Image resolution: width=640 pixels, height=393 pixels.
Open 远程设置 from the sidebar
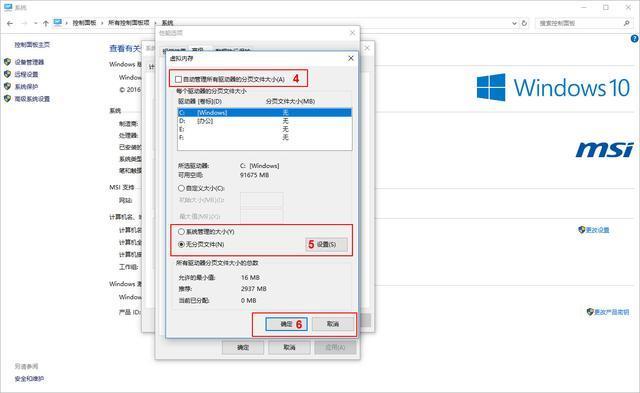point(27,74)
